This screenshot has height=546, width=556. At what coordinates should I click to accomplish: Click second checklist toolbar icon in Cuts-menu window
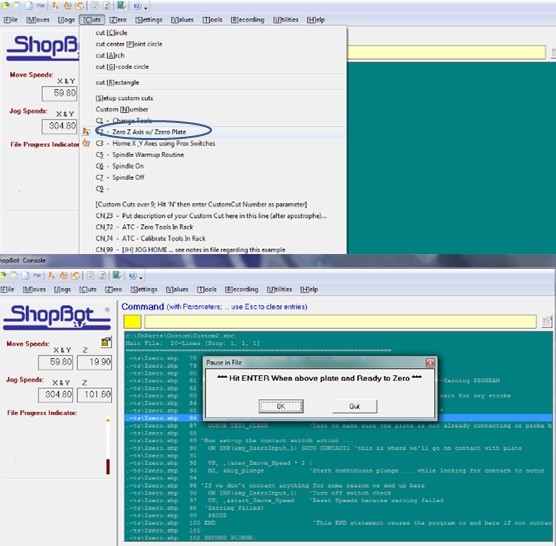tap(107, 6)
